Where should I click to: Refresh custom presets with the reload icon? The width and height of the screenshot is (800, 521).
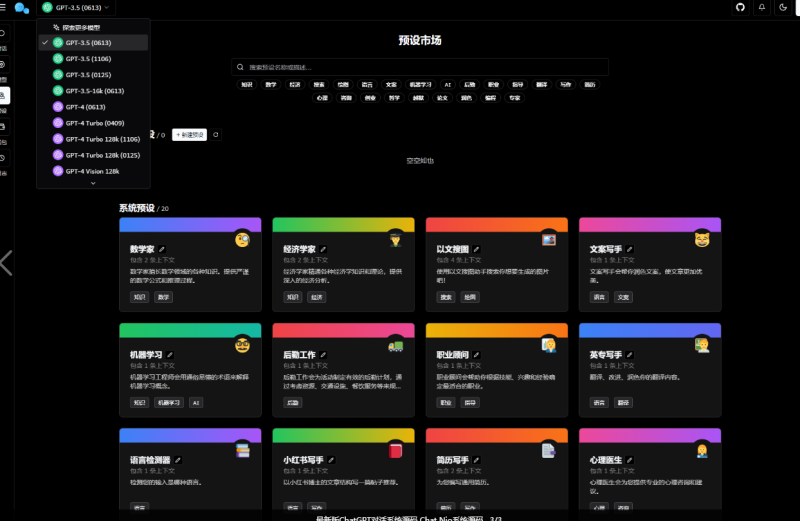pyautogui.click(x=216, y=135)
